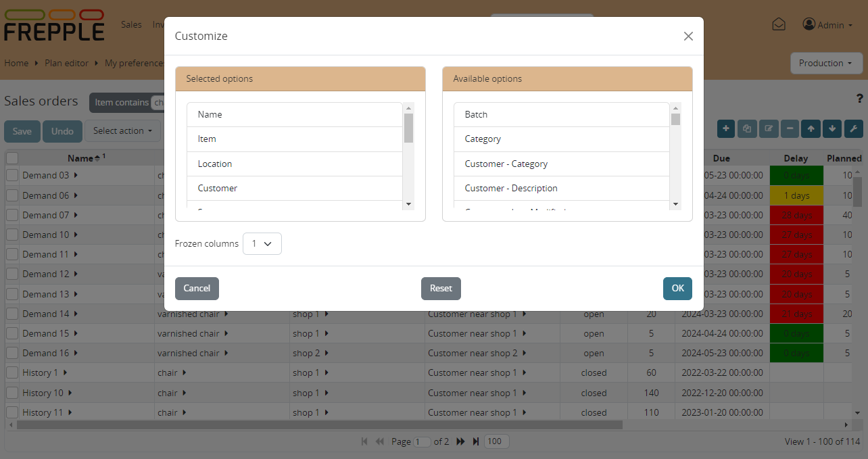Click the delete selected rows icon
This screenshot has width=868, height=459.
click(790, 129)
